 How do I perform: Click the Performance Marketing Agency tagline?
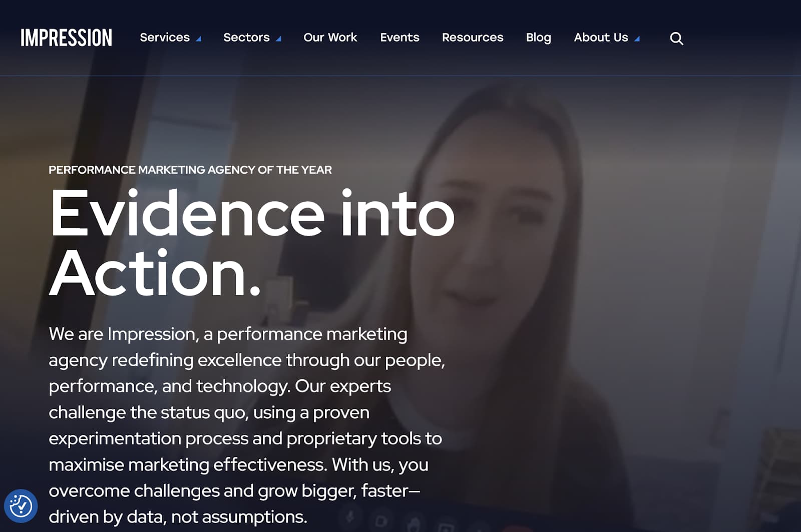pos(190,170)
